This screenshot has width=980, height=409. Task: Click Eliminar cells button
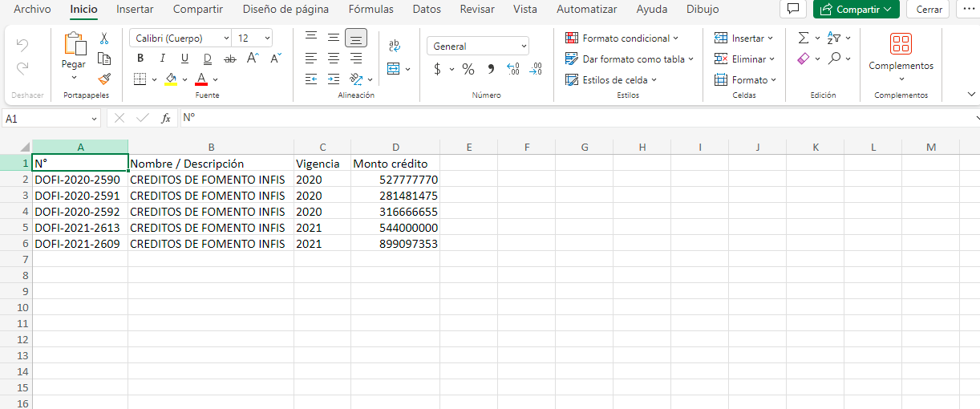click(x=744, y=59)
